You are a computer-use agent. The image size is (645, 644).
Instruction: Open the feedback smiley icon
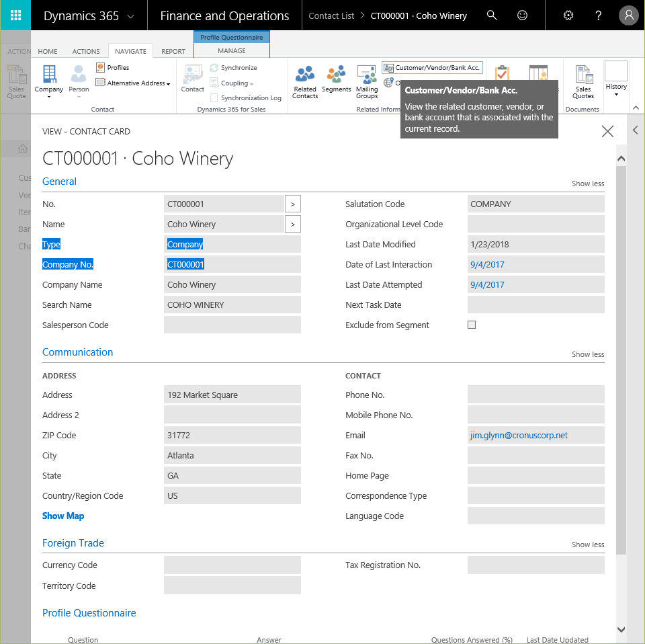pyautogui.click(x=522, y=15)
